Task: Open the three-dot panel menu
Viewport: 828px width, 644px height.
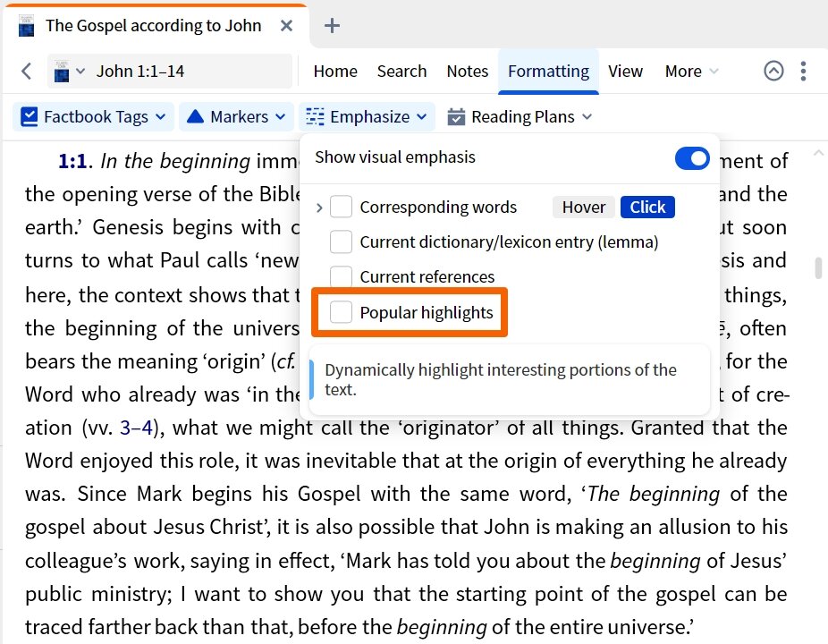Action: tap(803, 71)
